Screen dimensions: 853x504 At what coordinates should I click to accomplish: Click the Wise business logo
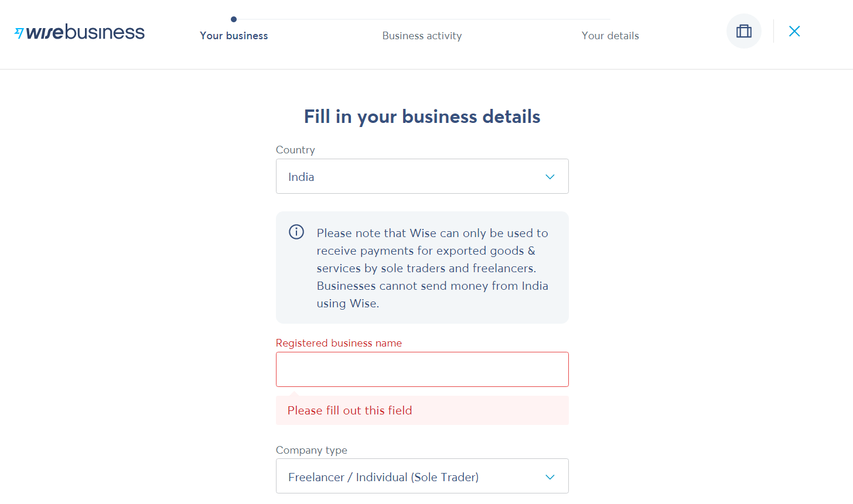pos(80,32)
